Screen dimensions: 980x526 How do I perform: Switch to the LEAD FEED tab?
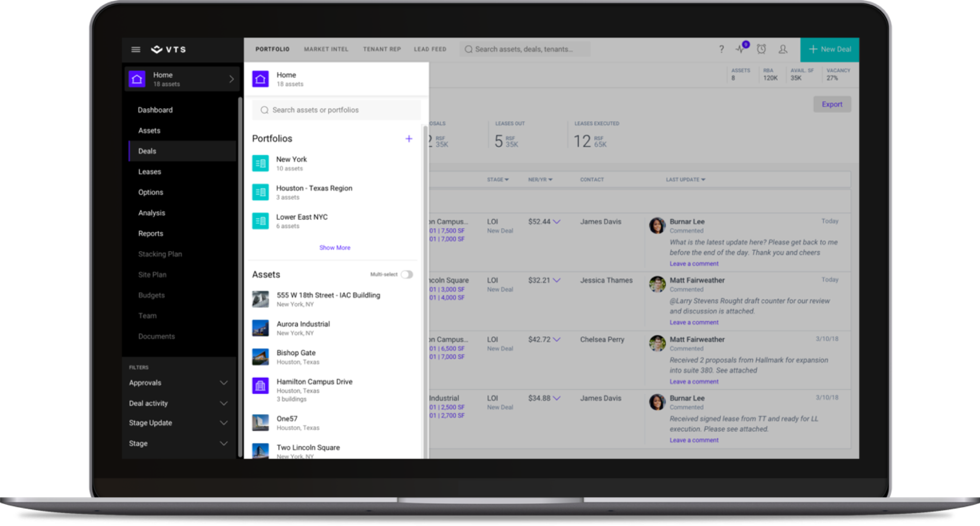click(430, 49)
